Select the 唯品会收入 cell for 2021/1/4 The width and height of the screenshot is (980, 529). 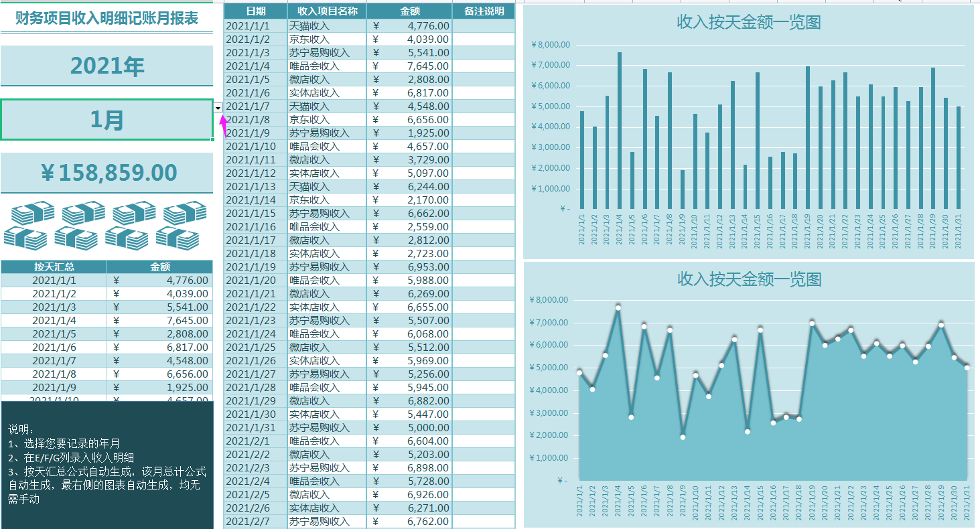327,66
